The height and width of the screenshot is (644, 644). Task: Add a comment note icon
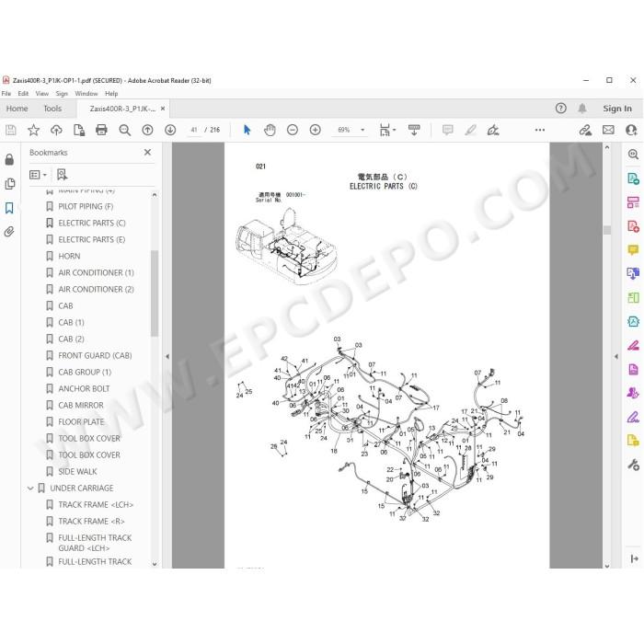pos(448,131)
